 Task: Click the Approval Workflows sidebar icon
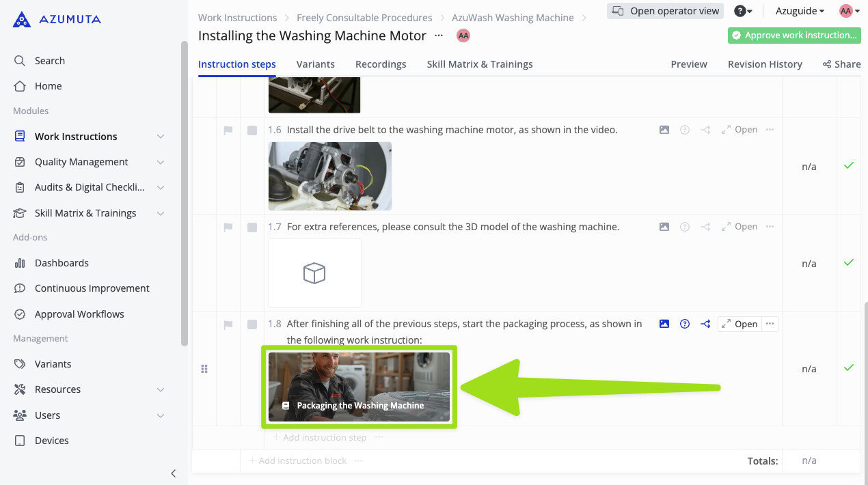coord(20,314)
